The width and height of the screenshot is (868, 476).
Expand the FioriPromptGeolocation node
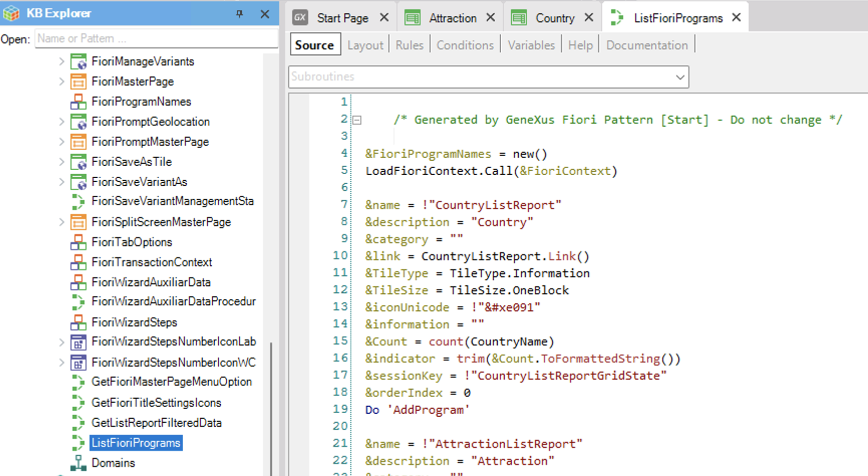61,122
